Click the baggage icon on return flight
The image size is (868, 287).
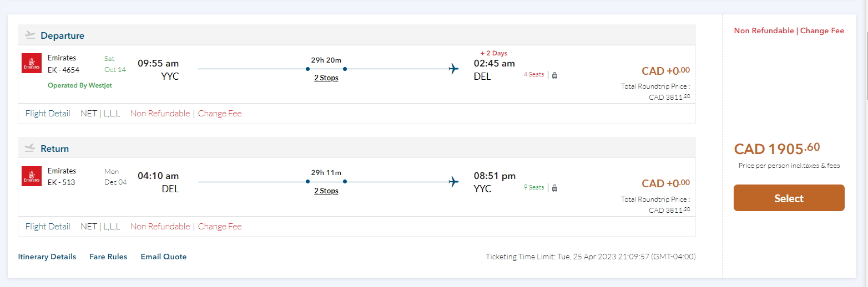(x=554, y=188)
